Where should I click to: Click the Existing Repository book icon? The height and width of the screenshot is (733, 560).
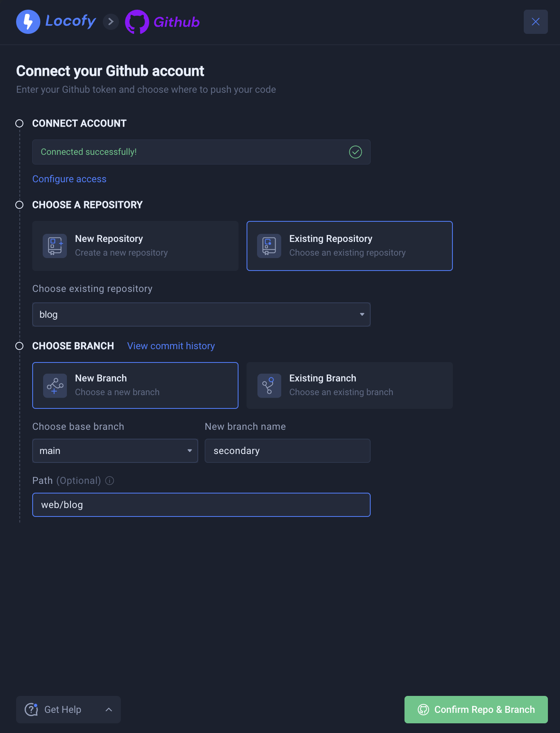269,246
